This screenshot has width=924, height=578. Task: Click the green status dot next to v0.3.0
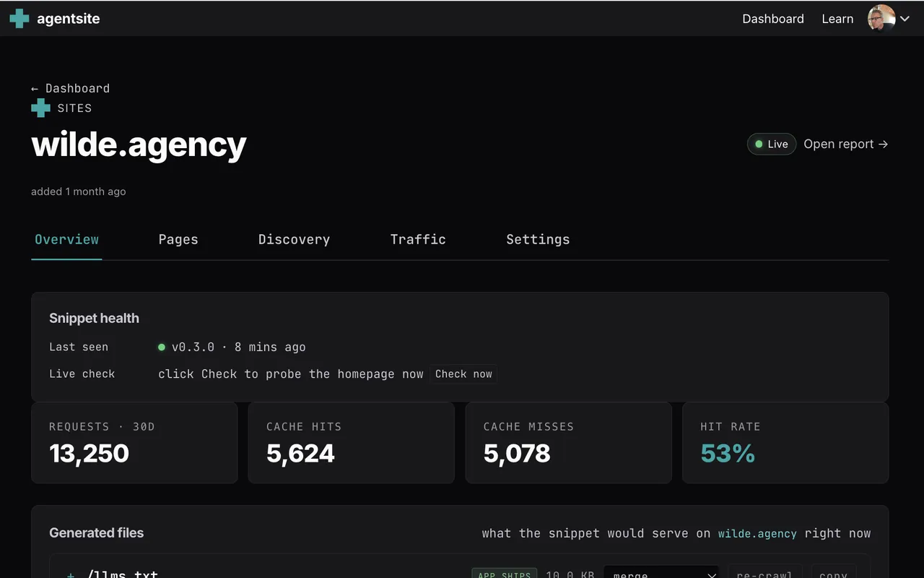pyautogui.click(x=162, y=347)
